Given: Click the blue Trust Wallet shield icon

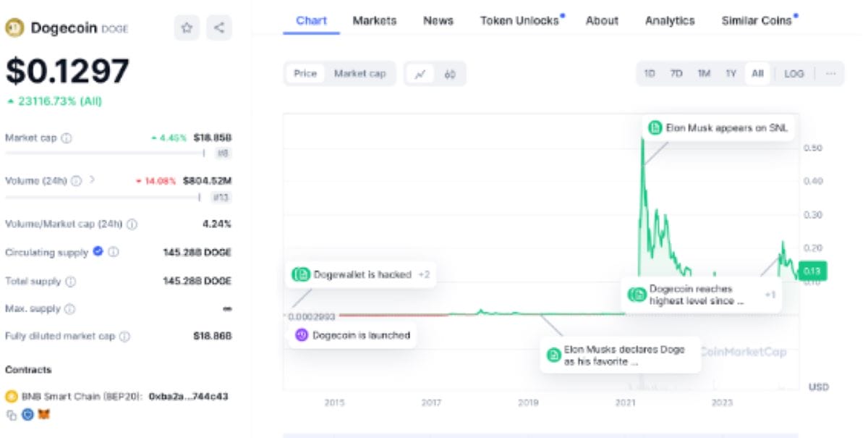Looking at the screenshot, I should (27, 415).
